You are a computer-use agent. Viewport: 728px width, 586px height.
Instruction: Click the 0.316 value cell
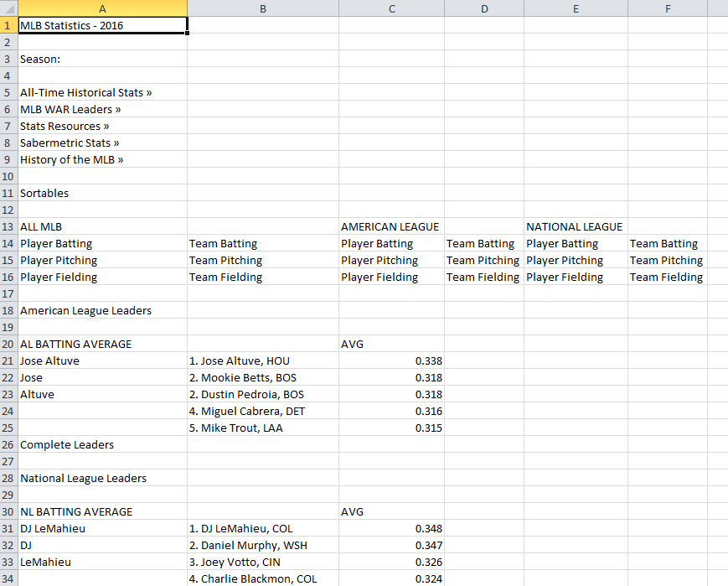(x=391, y=411)
